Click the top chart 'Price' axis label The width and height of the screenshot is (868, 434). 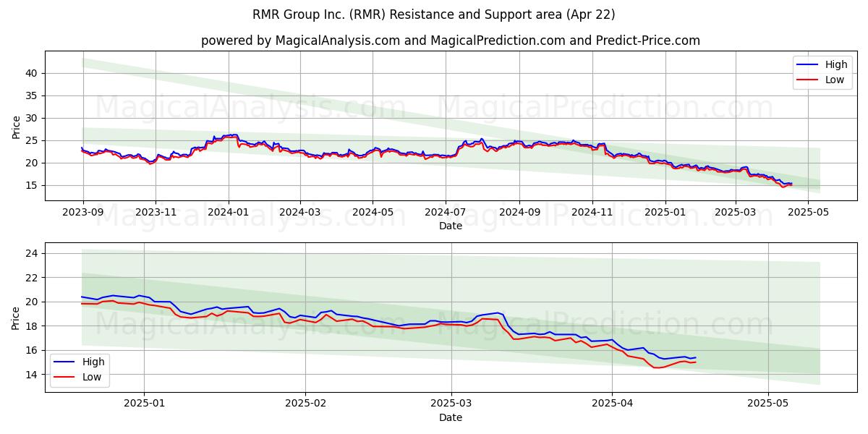coord(17,126)
